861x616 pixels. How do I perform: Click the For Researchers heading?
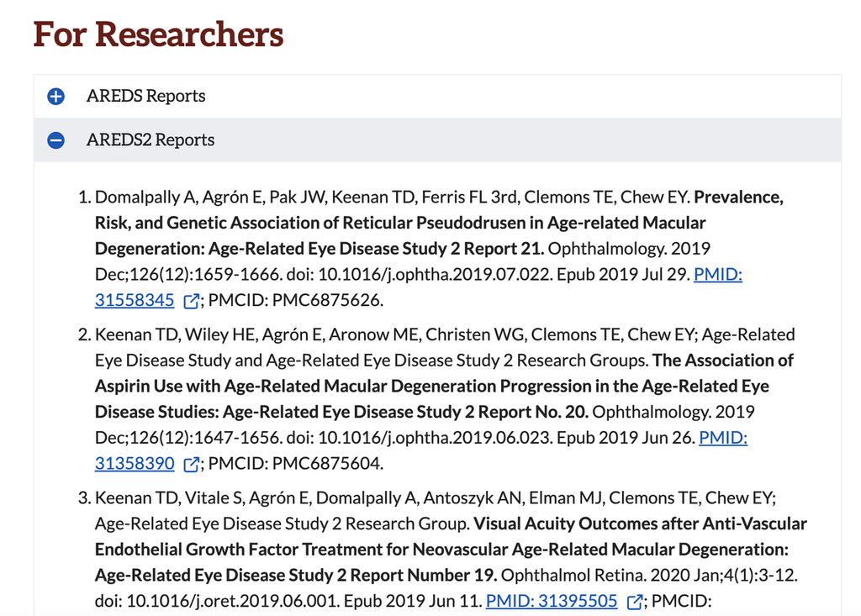(158, 34)
